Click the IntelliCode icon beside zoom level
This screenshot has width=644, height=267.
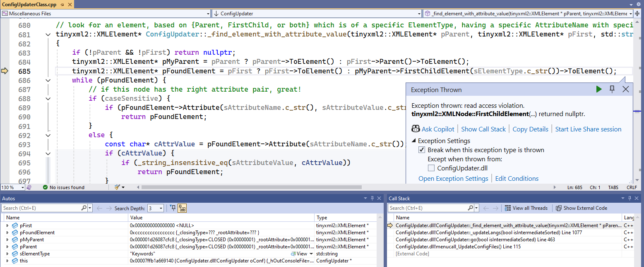tap(29, 187)
